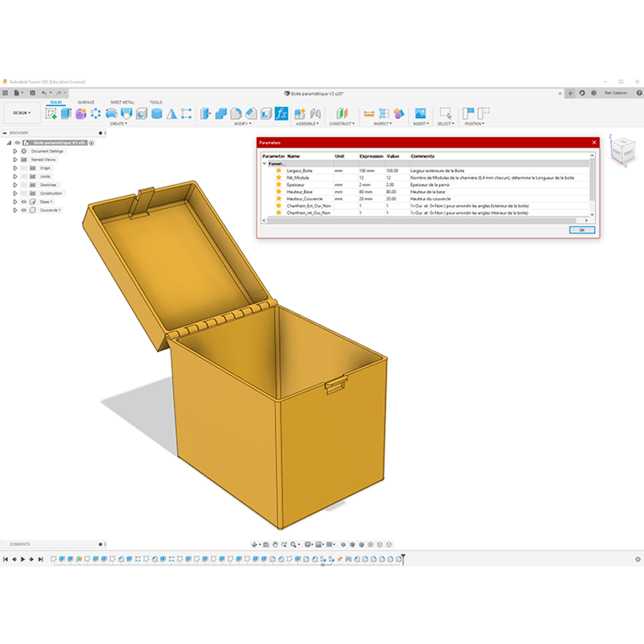Click the Insert image icon

pyautogui.click(x=420, y=113)
